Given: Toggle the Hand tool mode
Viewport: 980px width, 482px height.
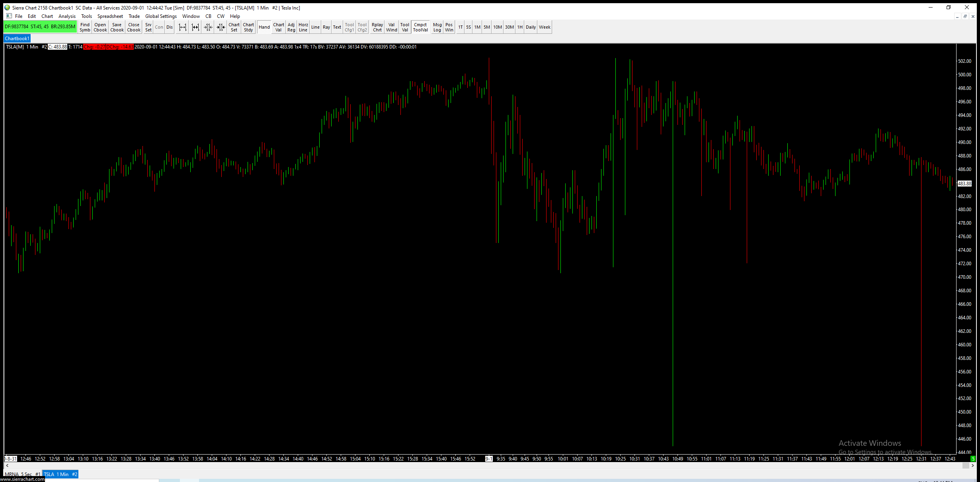Looking at the screenshot, I should [x=264, y=27].
